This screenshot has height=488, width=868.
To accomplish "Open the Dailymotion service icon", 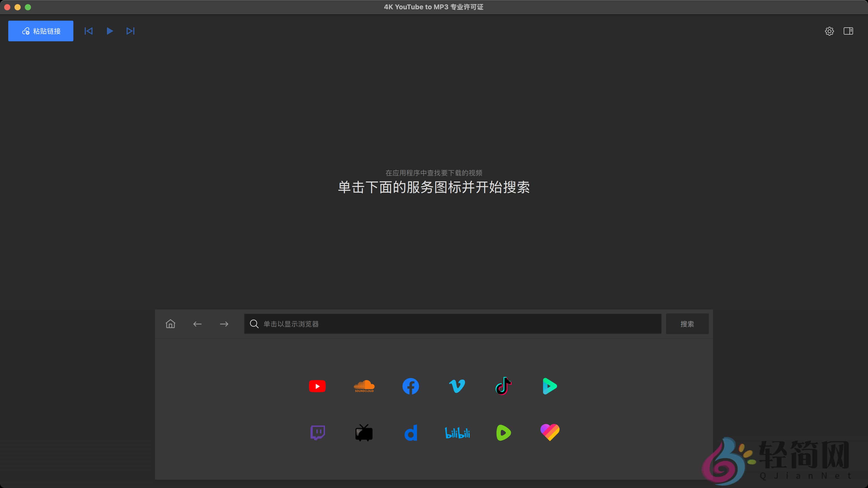I will [x=410, y=433].
